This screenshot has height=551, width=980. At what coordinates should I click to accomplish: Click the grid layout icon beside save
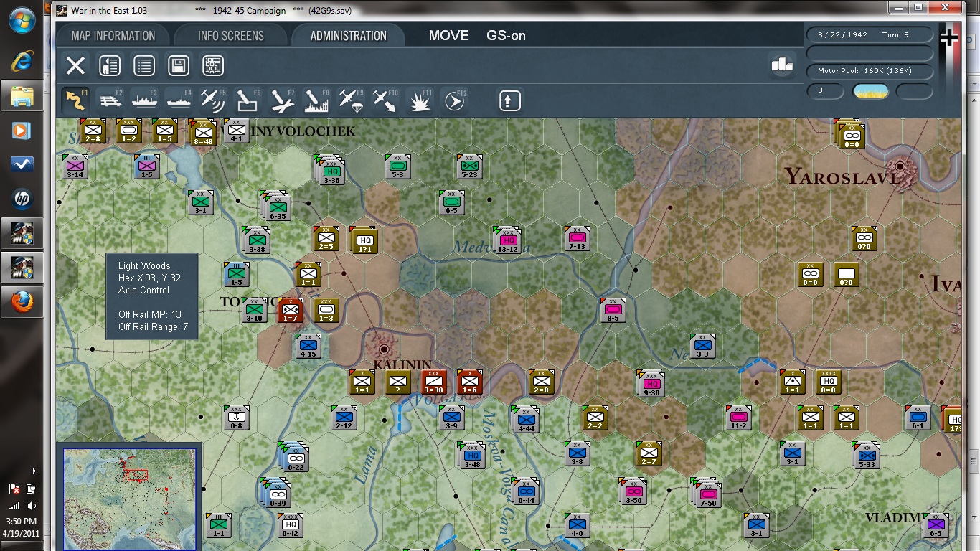point(213,66)
